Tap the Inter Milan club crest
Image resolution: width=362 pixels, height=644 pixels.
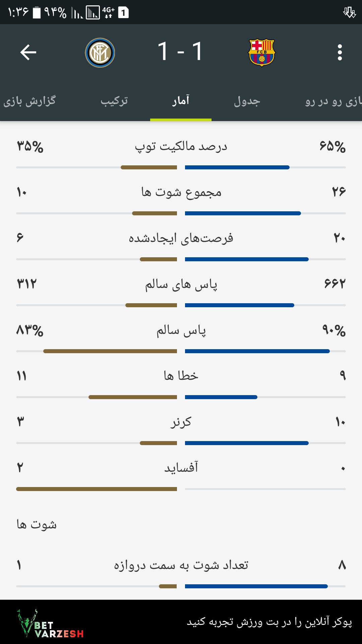100,53
